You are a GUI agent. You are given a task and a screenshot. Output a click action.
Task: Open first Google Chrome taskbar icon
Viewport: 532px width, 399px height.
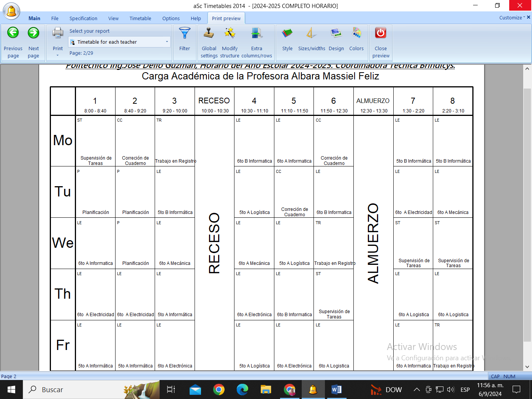click(219, 389)
